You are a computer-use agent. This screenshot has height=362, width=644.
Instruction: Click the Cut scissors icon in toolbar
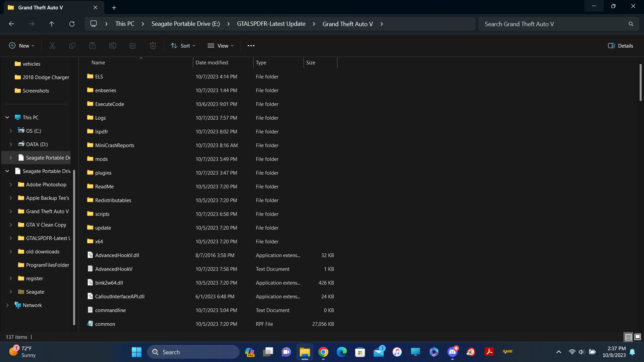(x=52, y=46)
